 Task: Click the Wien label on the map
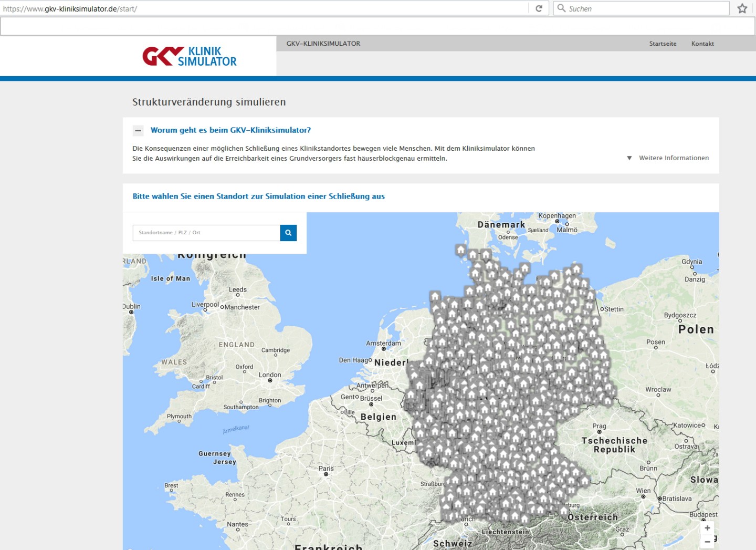pyautogui.click(x=643, y=491)
